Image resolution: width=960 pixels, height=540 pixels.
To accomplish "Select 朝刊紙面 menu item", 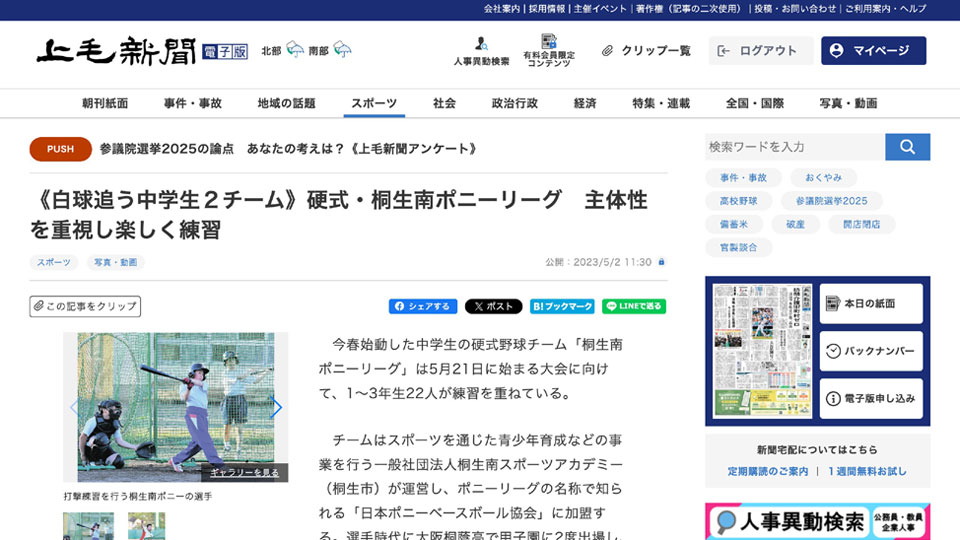I will [105, 103].
